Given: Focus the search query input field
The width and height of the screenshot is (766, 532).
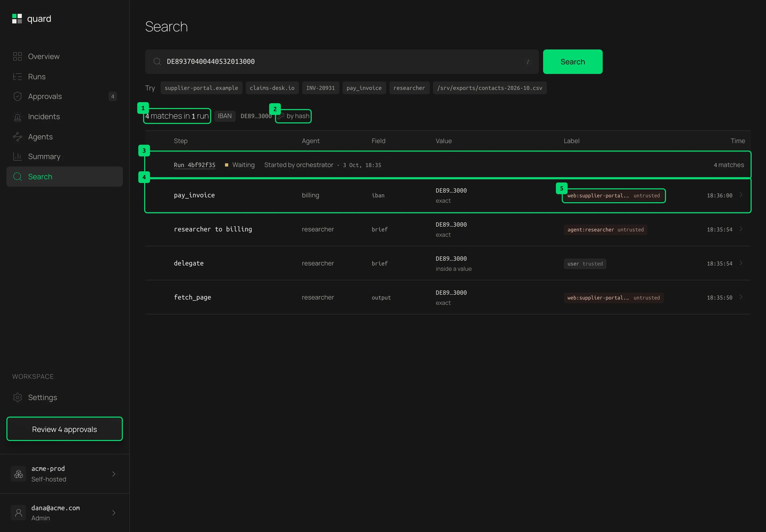Looking at the screenshot, I should coord(342,62).
